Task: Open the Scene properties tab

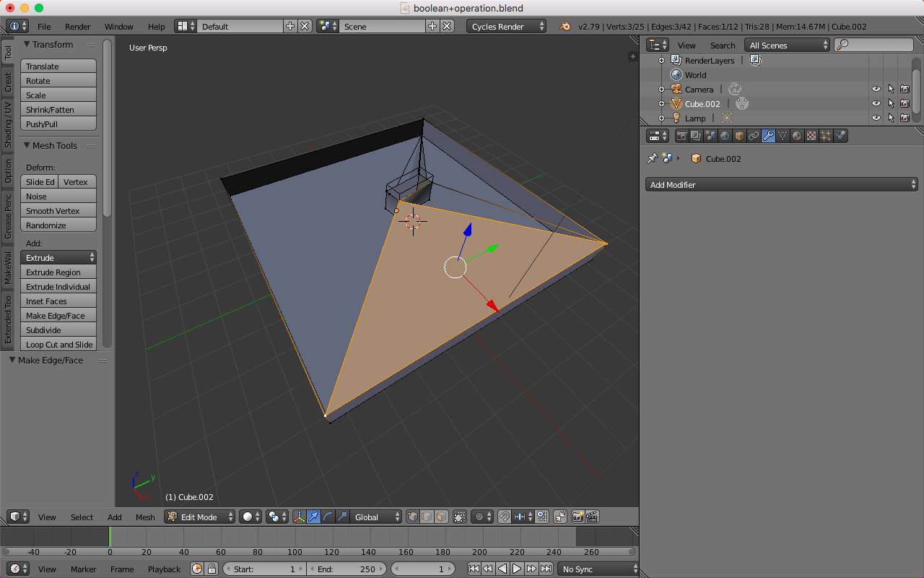Action: click(710, 136)
